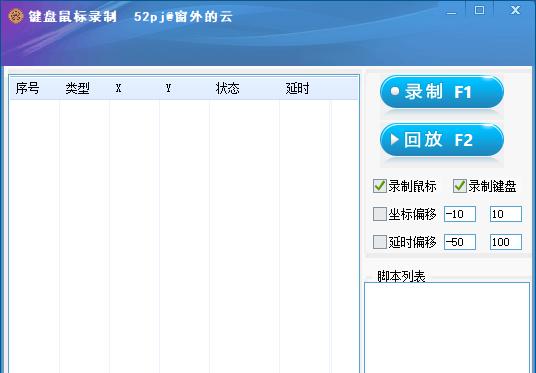Click the 坐标偏移 field showing 10
This screenshot has height=373, width=536.
[x=506, y=214]
